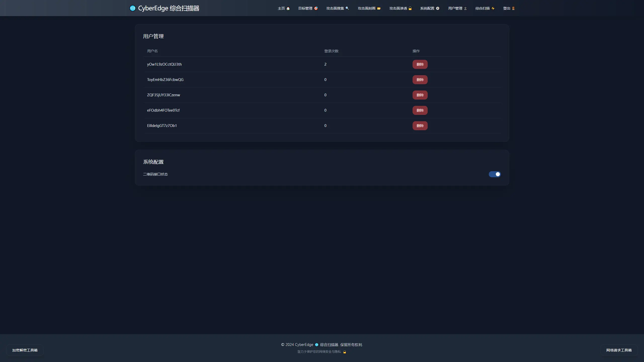The image size is (644, 362).
Task: Open the 网络请求工具箱 panel
Action: point(619,350)
